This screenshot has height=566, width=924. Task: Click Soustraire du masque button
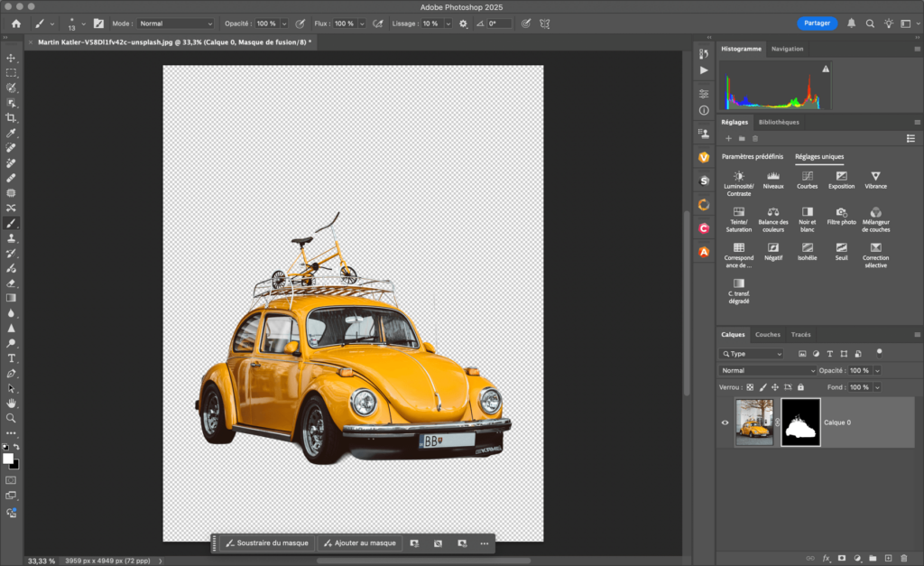coord(267,543)
